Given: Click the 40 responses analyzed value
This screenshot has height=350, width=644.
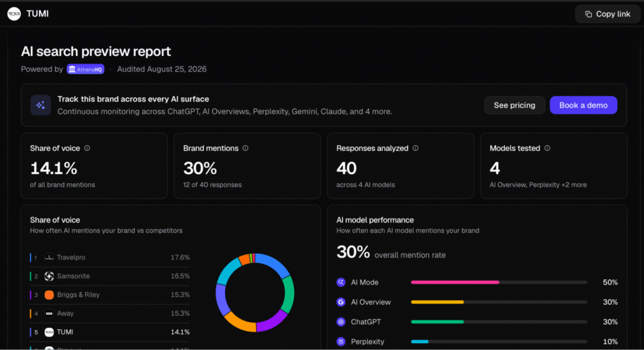Looking at the screenshot, I should tap(347, 168).
